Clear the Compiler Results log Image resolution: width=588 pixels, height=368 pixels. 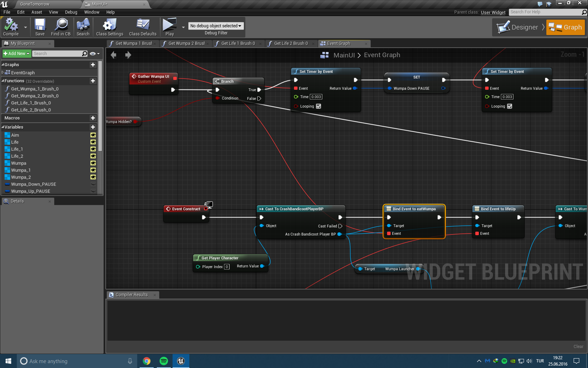point(578,346)
